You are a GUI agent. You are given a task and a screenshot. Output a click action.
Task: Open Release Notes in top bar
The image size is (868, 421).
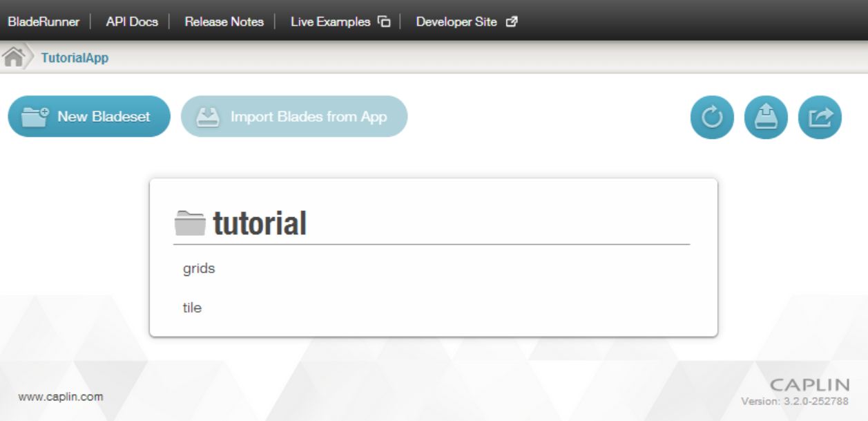(x=224, y=21)
